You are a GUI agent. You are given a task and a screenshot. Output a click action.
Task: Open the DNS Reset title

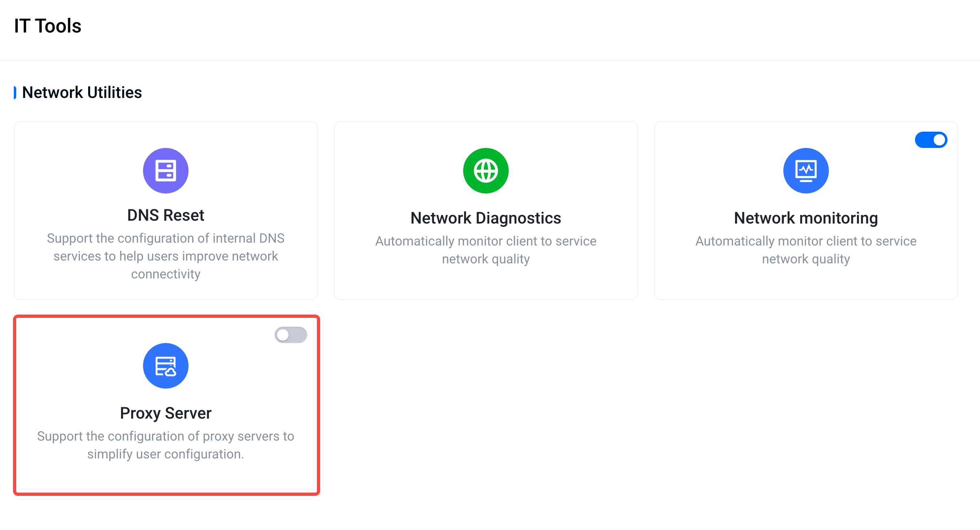tap(165, 215)
